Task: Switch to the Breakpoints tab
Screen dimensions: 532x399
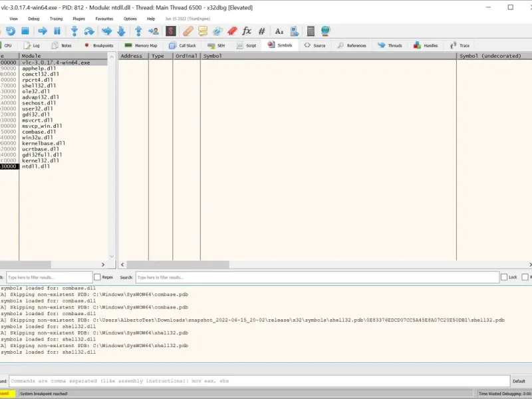Action: point(98,45)
